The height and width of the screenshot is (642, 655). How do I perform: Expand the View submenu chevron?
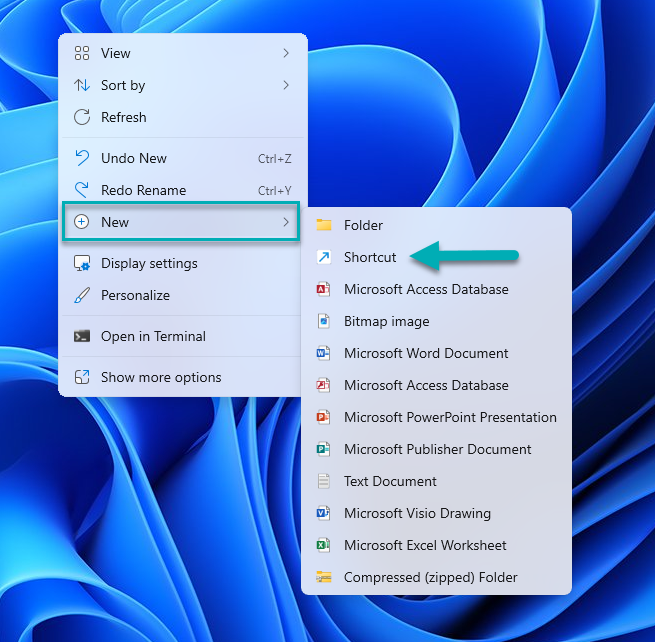(286, 53)
